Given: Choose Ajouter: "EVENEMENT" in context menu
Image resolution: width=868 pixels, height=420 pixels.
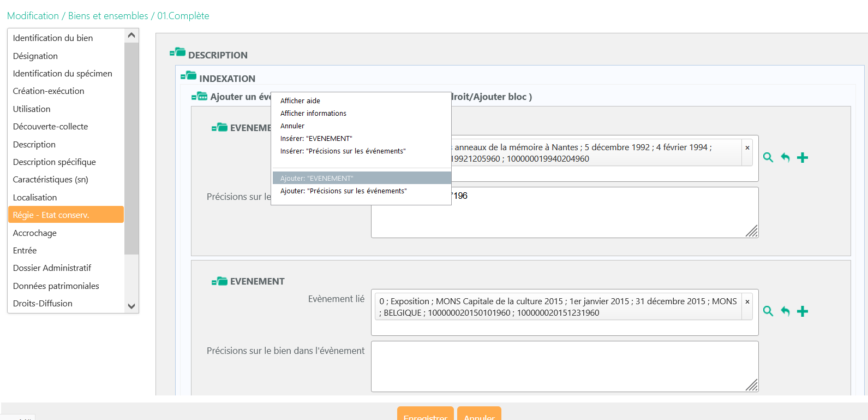Looking at the screenshot, I should coord(317,179).
